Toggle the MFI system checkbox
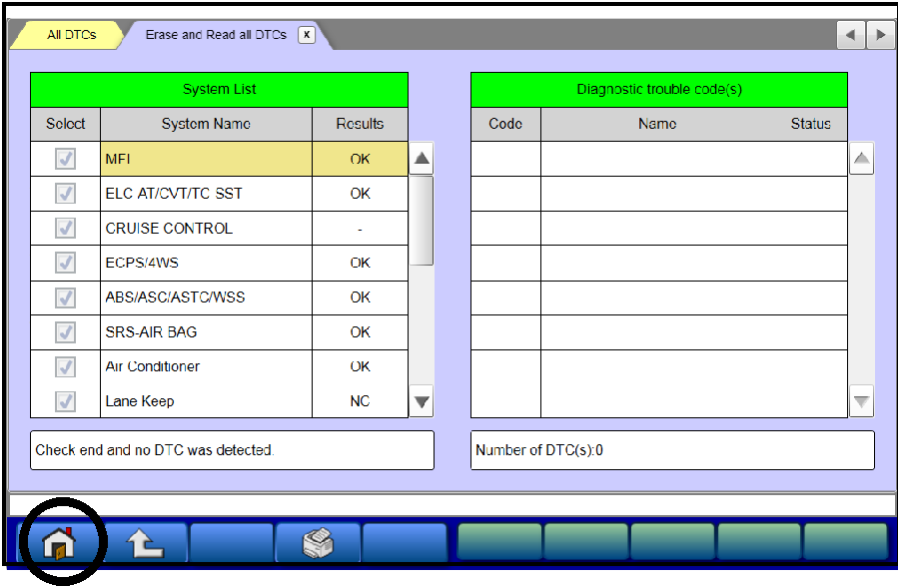Screen dimensions: 900x588 coord(65,159)
